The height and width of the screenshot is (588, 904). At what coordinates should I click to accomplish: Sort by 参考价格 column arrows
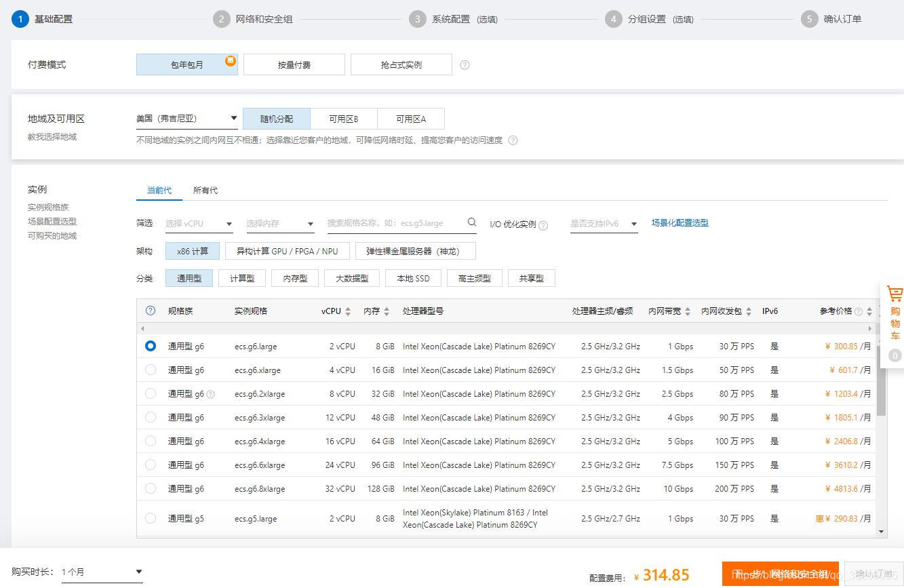point(869,311)
